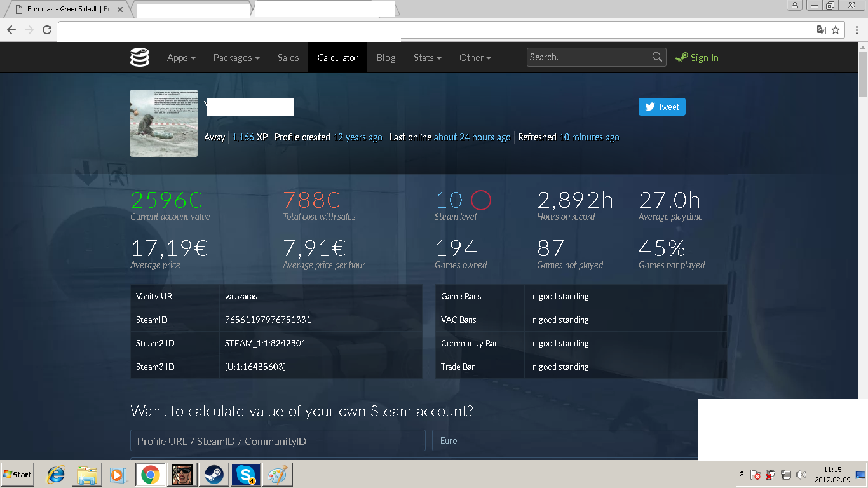Click the SteamDB logo icon
This screenshot has height=488, width=868.
pos(140,57)
